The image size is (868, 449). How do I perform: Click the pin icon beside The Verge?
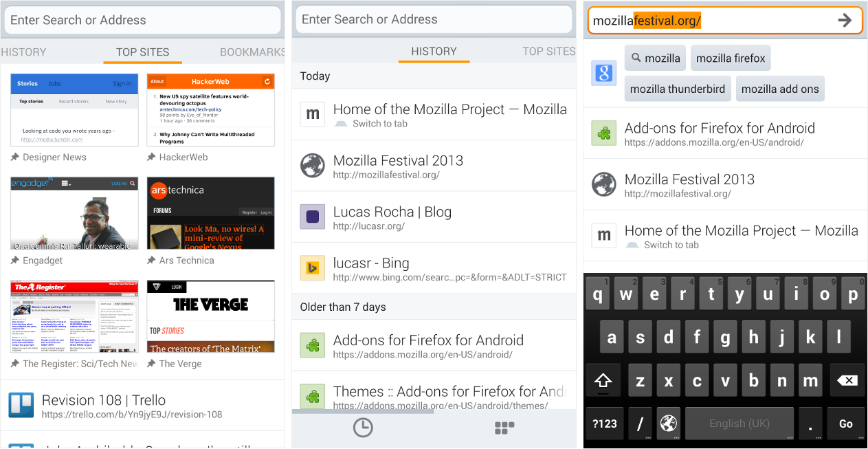(x=151, y=364)
